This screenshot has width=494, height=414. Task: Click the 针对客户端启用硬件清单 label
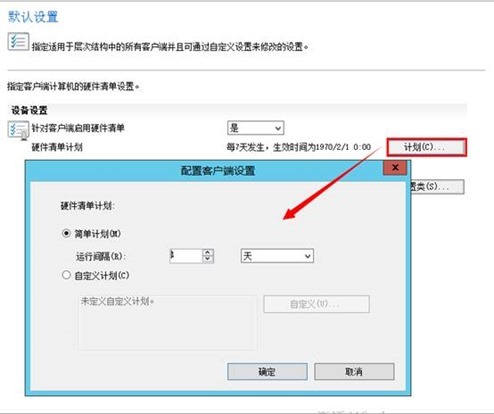click(x=78, y=128)
